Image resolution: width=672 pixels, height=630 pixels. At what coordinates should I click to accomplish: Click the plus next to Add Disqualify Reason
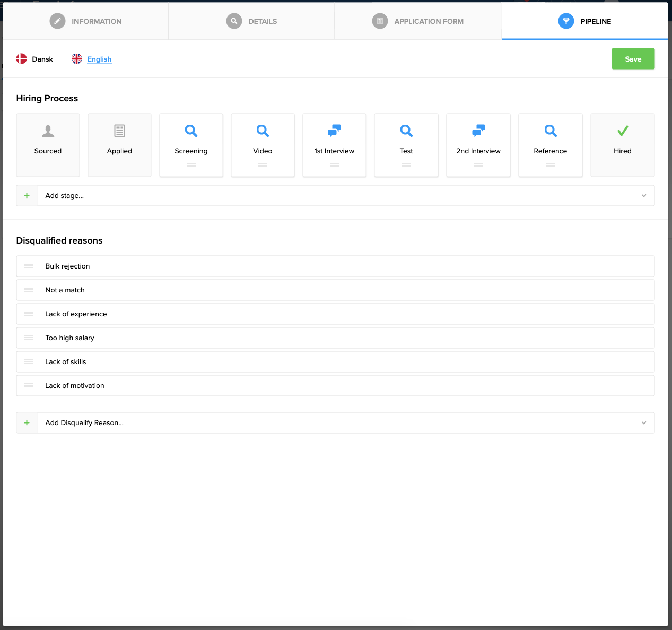click(x=27, y=423)
